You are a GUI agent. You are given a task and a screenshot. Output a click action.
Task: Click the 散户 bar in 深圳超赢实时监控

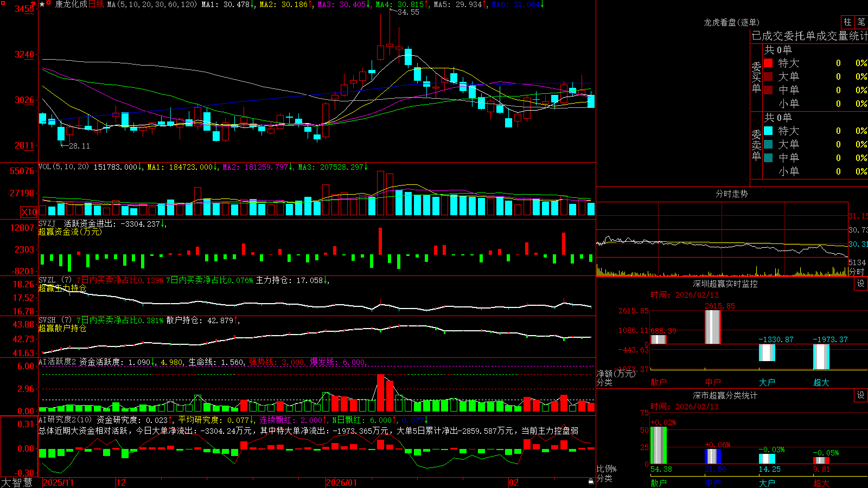tap(659, 339)
